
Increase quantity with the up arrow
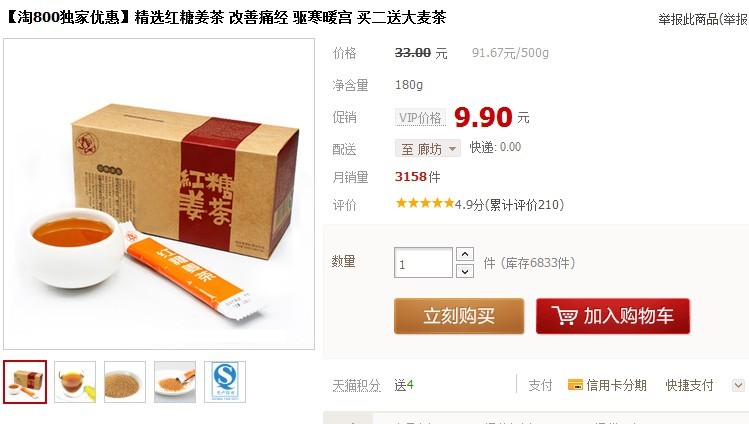coord(465,254)
